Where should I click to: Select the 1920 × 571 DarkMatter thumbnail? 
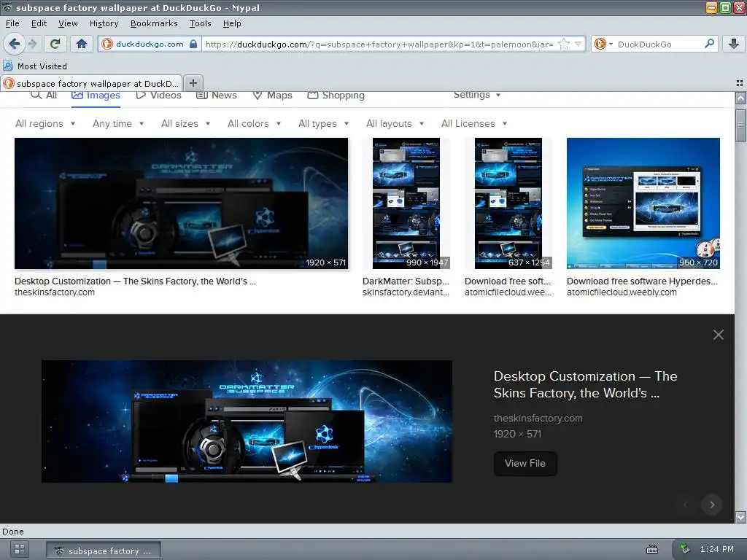coord(181,203)
